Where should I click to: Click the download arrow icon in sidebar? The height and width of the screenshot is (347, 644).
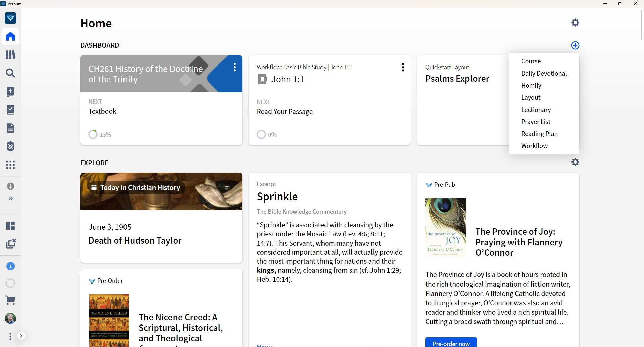click(10, 186)
